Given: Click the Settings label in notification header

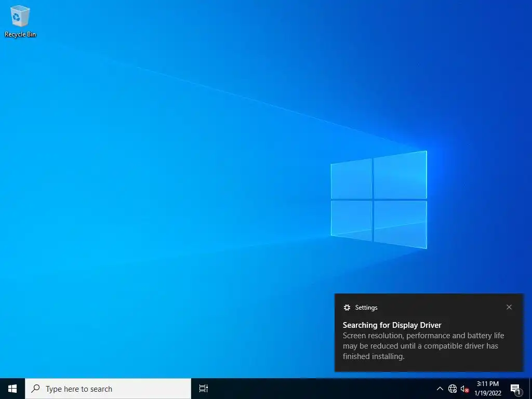Looking at the screenshot, I should pyautogui.click(x=366, y=308).
